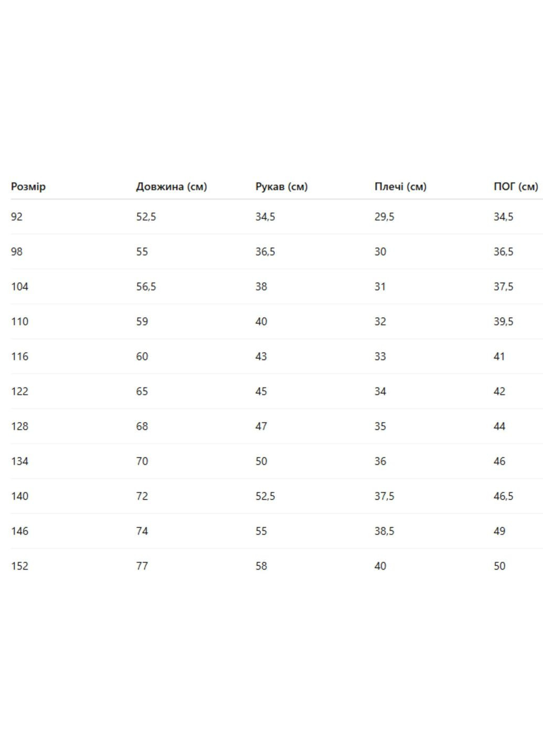Click shoulder value 38,5 for size 146

point(385,531)
